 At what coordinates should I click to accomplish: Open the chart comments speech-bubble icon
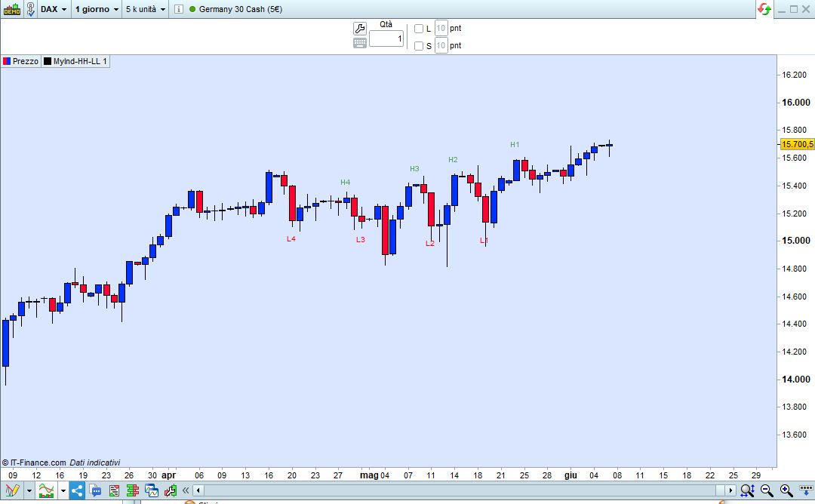(95, 490)
